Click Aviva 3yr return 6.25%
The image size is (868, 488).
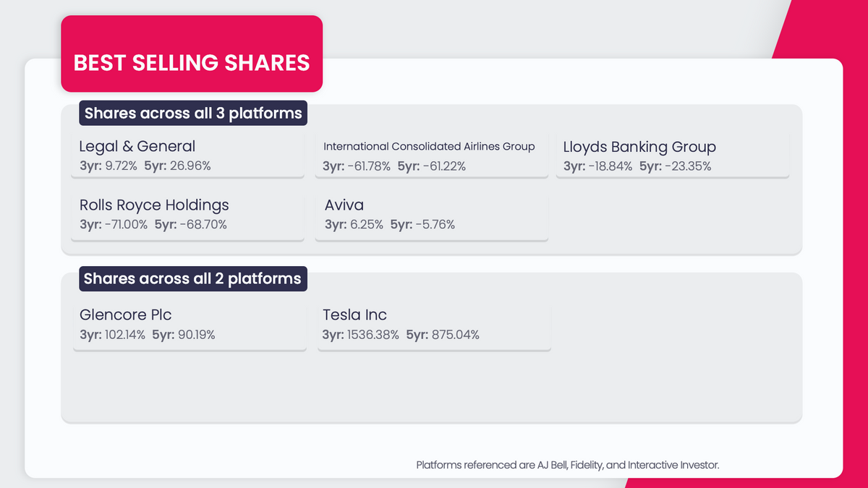pos(366,225)
